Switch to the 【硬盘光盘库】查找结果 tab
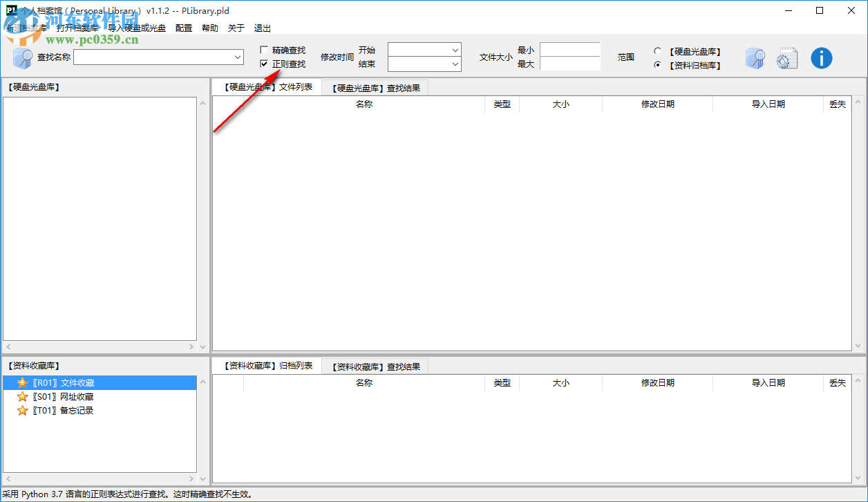Viewport: 868px width, 502px height. 376,87
